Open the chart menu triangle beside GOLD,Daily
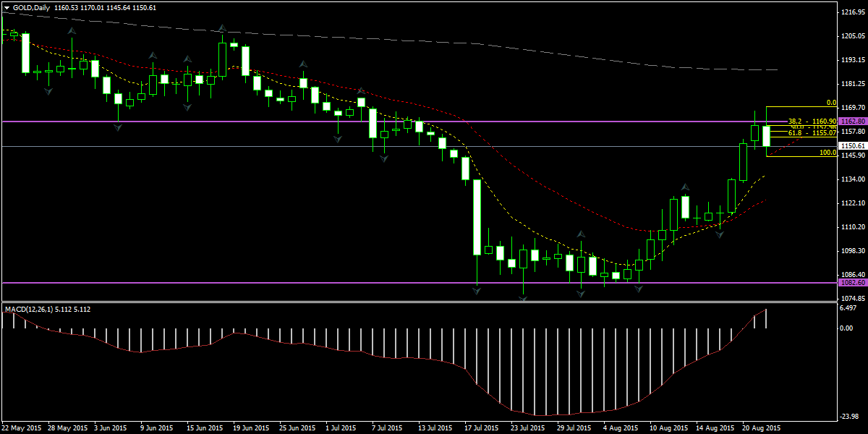This screenshot has width=868, height=434. coord(7,7)
